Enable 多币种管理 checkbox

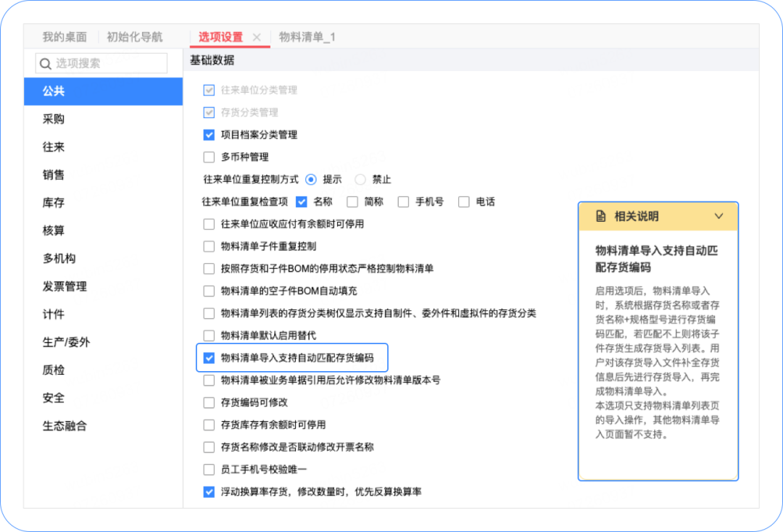point(209,157)
